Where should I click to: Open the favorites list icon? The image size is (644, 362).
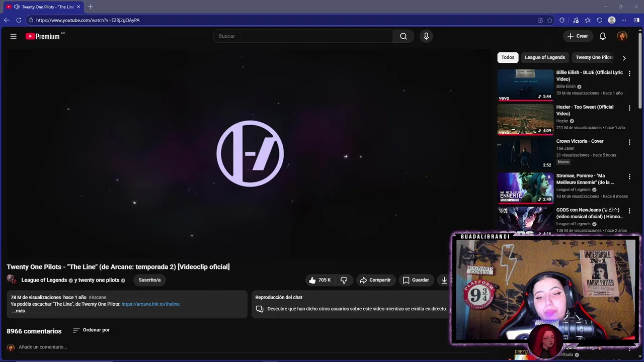pyautogui.click(x=588, y=20)
